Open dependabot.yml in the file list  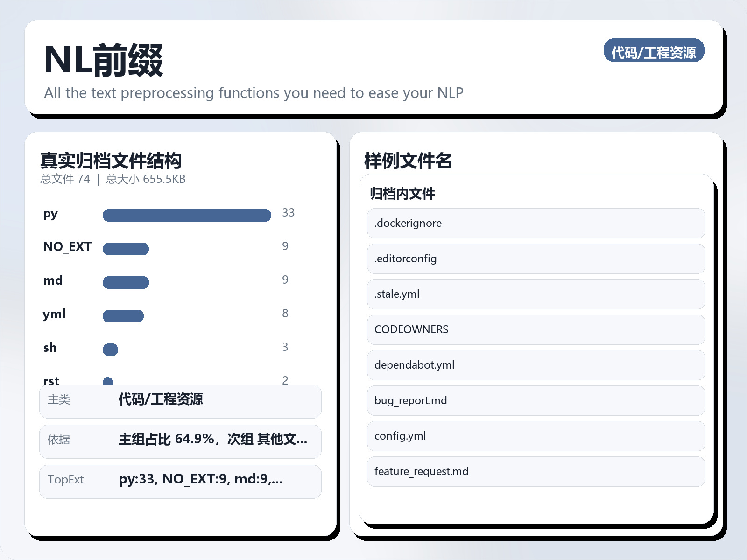(x=536, y=365)
